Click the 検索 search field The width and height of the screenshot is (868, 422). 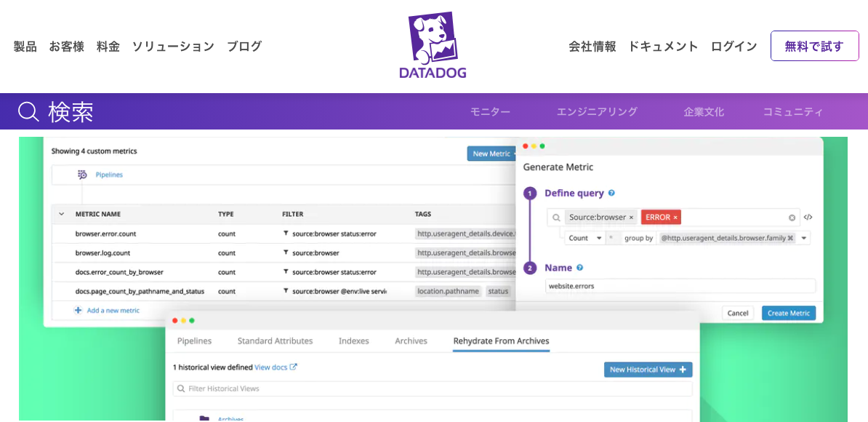[x=71, y=112]
